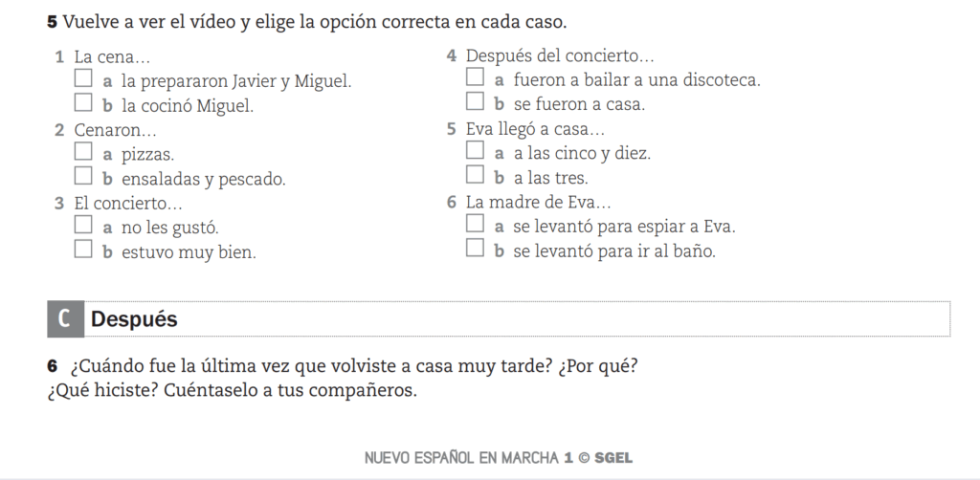Check 'la prepararon Javier y Miguel' box
Viewport: 980px width, 480px height.
point(83,78)
